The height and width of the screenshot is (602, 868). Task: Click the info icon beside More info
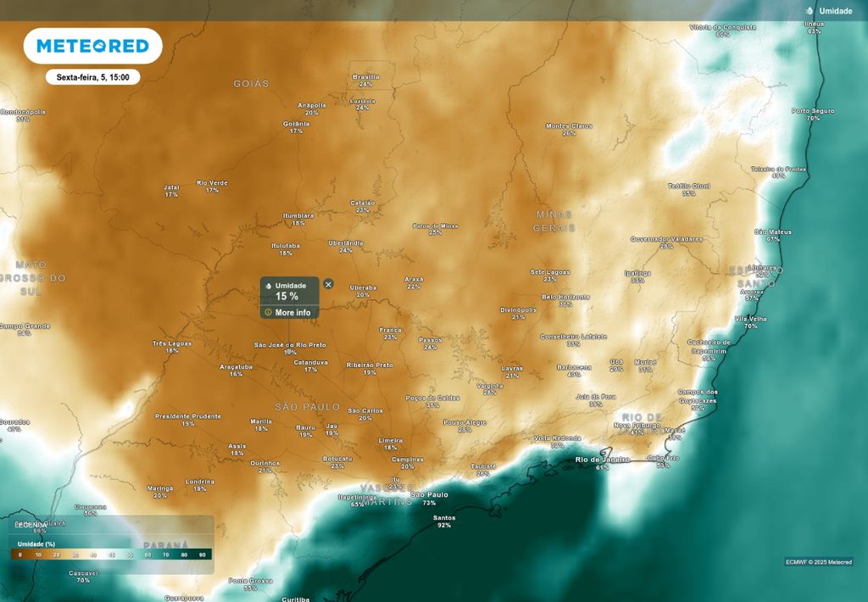268,312
